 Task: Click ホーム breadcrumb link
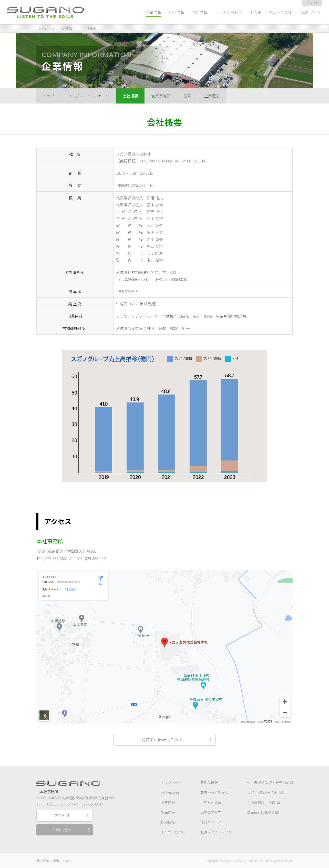[43, 29]
